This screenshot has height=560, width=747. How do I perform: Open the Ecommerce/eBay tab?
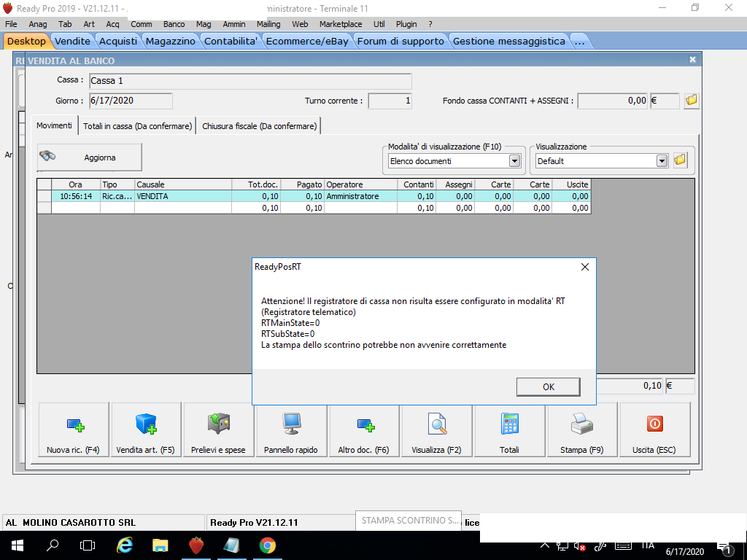coord(307,42)
